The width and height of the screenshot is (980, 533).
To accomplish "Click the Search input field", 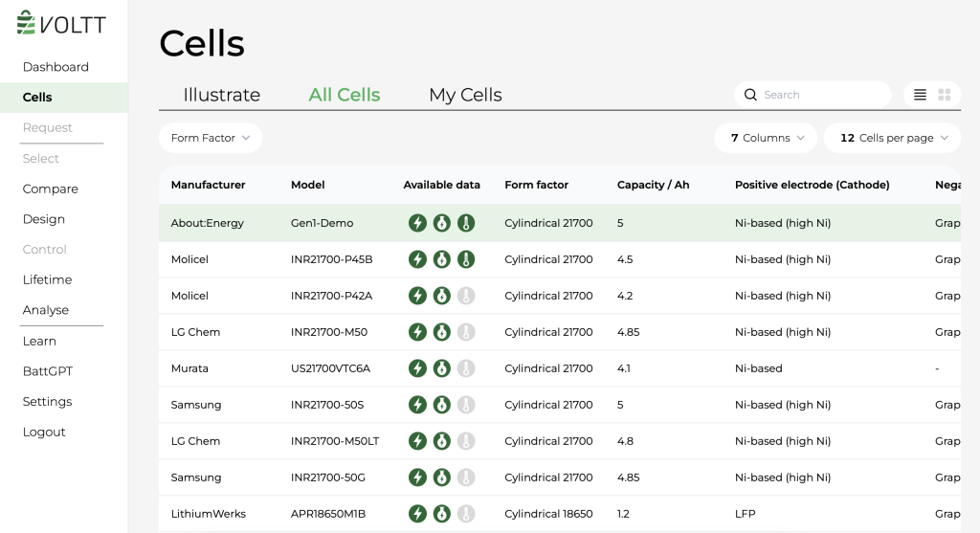I will tap(823, 95).
